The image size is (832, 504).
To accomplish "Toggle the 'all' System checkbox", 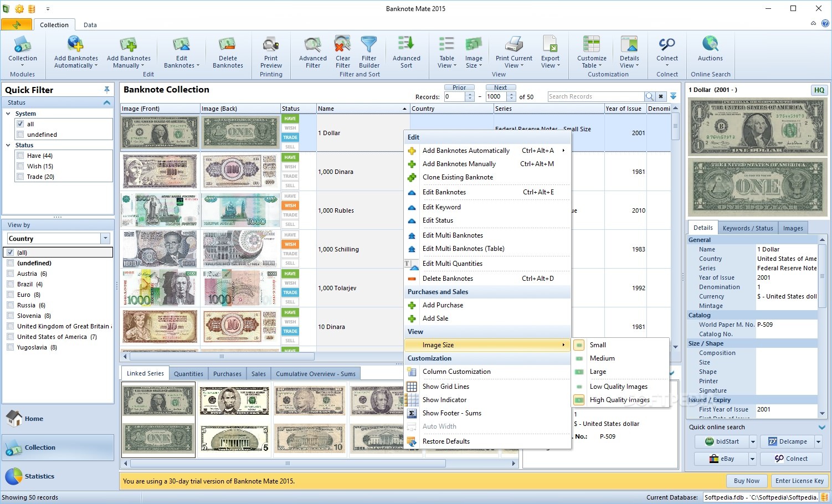I will click(x=20, y=124).
